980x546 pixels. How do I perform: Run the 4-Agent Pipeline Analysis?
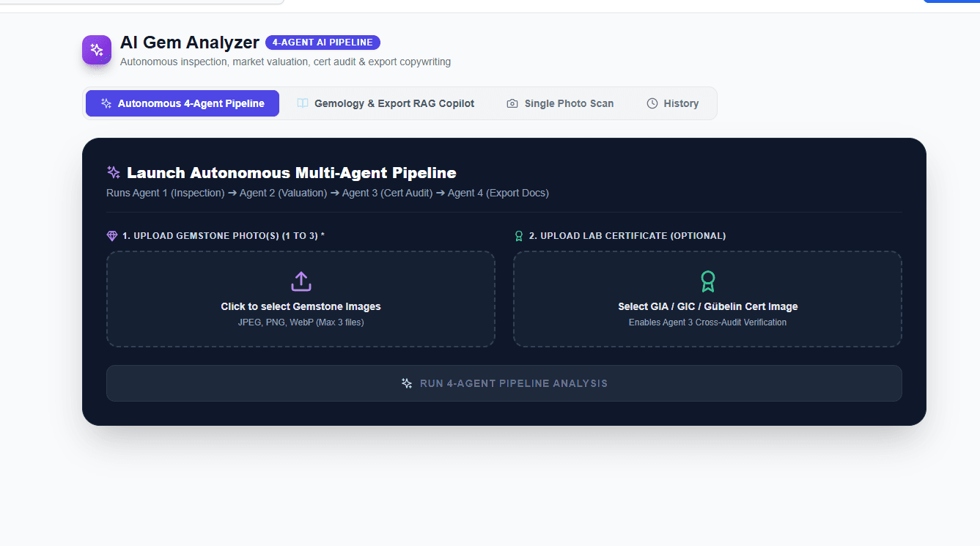(x=504, y=383)
